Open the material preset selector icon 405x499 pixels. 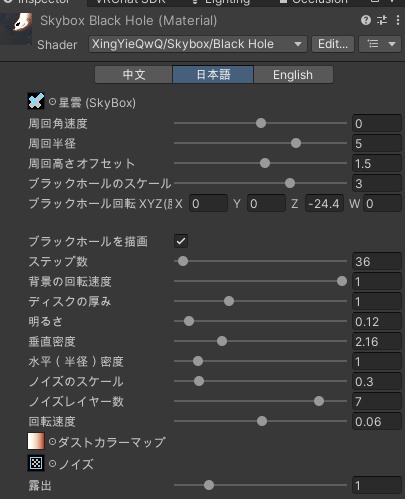[382, 20]
